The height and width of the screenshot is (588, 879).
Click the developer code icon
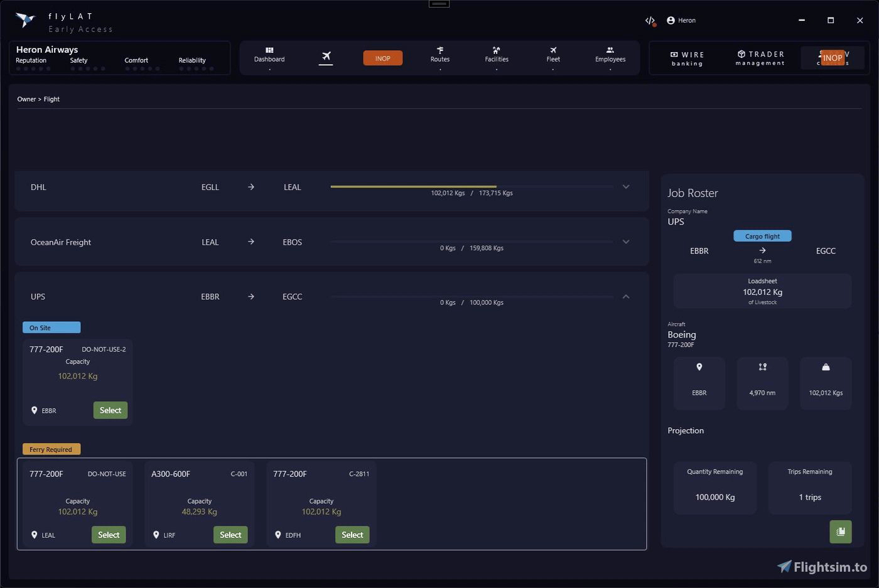(650, 21)
